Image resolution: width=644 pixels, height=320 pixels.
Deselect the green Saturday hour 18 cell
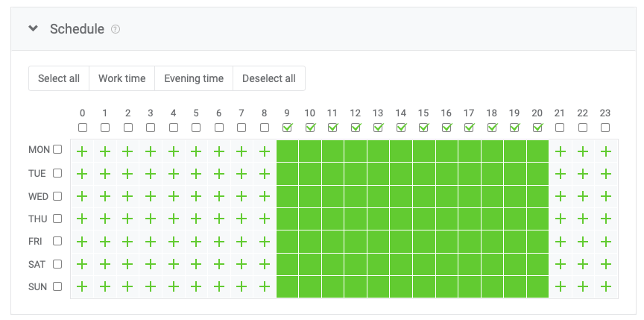click(492, 264)
